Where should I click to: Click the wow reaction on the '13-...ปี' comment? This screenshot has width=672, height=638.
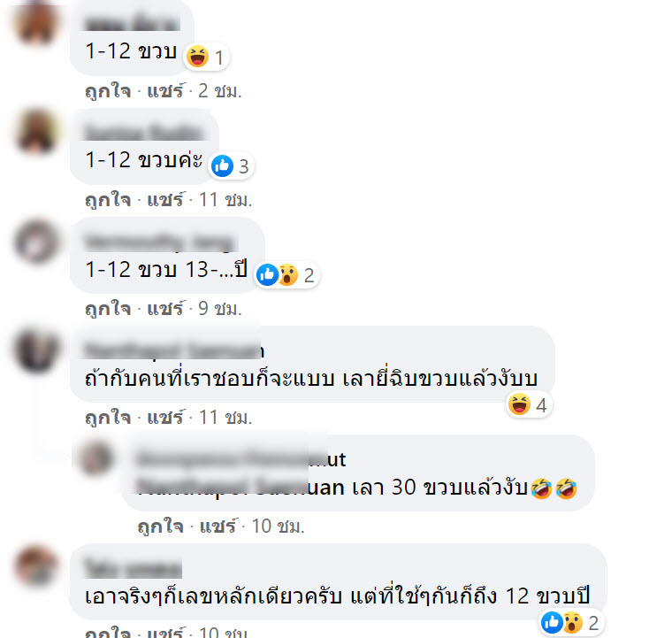pos(287,275)
